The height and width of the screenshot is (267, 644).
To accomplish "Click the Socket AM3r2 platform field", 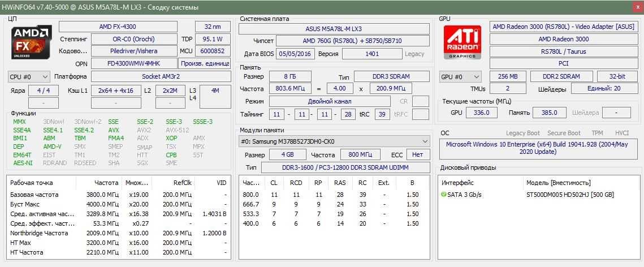I will click(161, 77).
